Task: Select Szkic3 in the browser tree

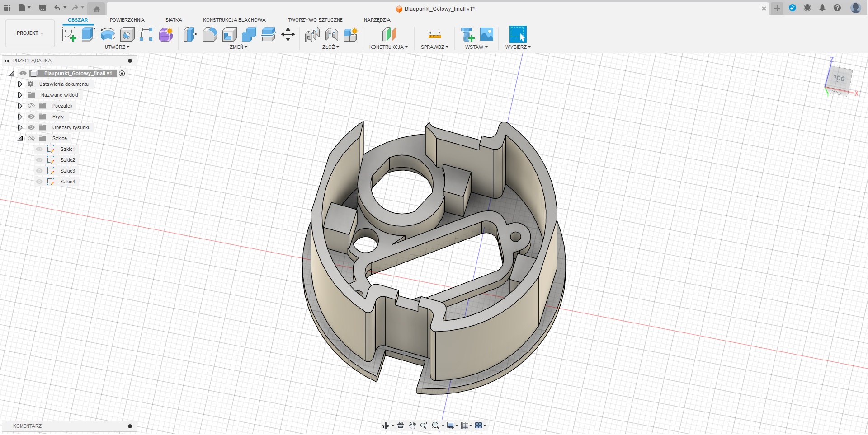Action: (68, 171)
